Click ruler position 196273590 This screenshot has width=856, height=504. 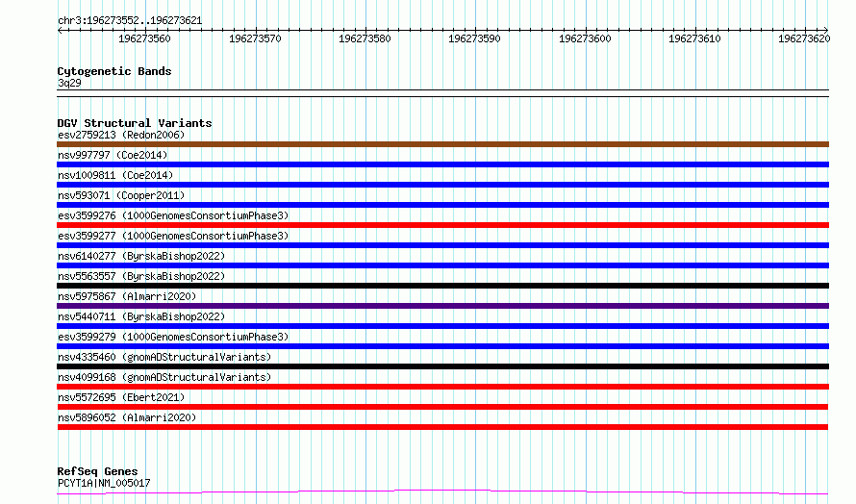(x=474, y=38)
